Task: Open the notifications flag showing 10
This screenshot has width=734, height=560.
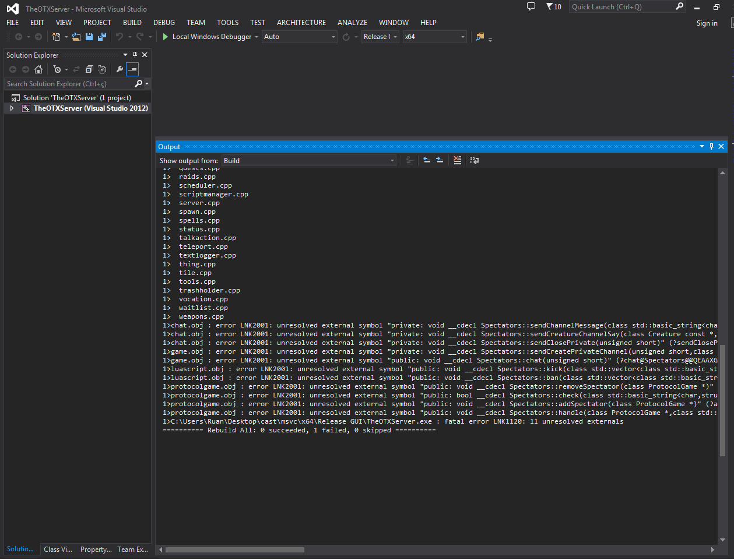Action: pyautogui.click(x=554, y=6)
